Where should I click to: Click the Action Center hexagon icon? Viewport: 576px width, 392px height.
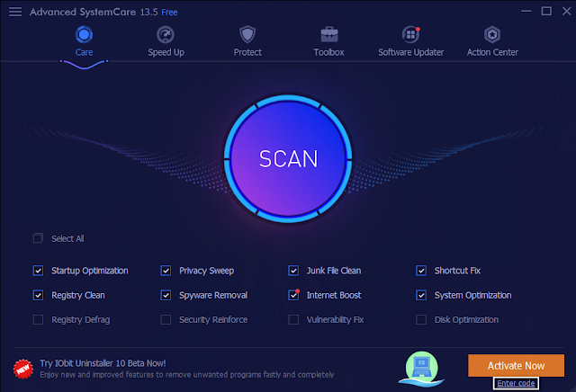point(492,35)
